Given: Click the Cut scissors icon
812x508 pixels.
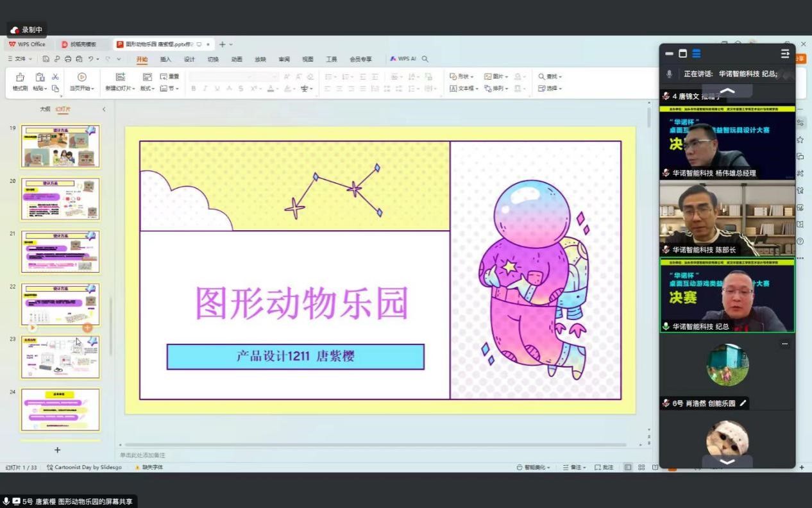Looking at the screenshot, I should coord(55,77).
